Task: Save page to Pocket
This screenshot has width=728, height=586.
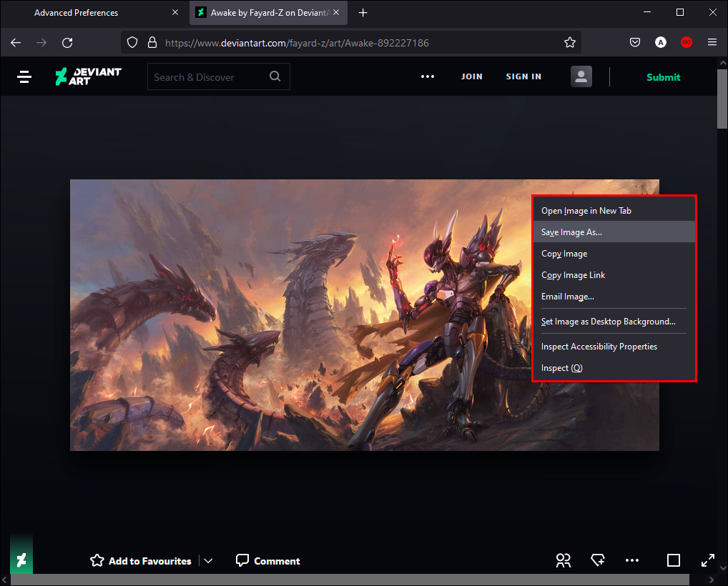Action: tap(635, 43)
